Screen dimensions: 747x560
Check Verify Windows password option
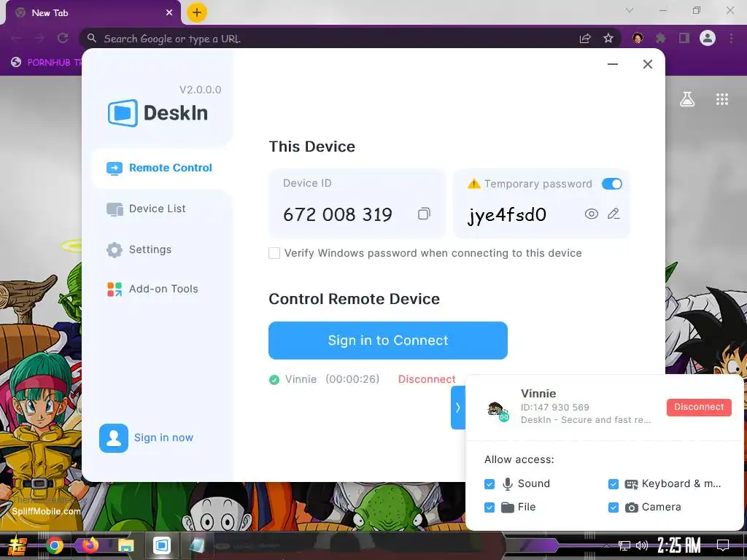(274, 253)
